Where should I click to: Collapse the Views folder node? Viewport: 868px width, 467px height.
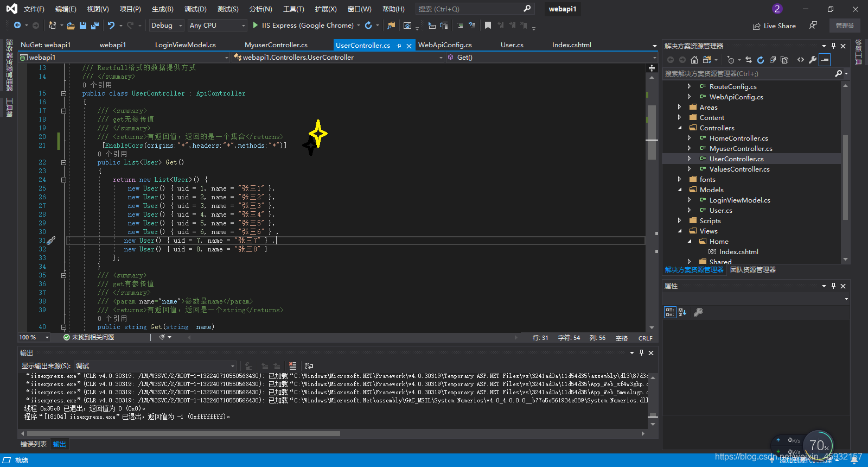click(x=680, y=231)
